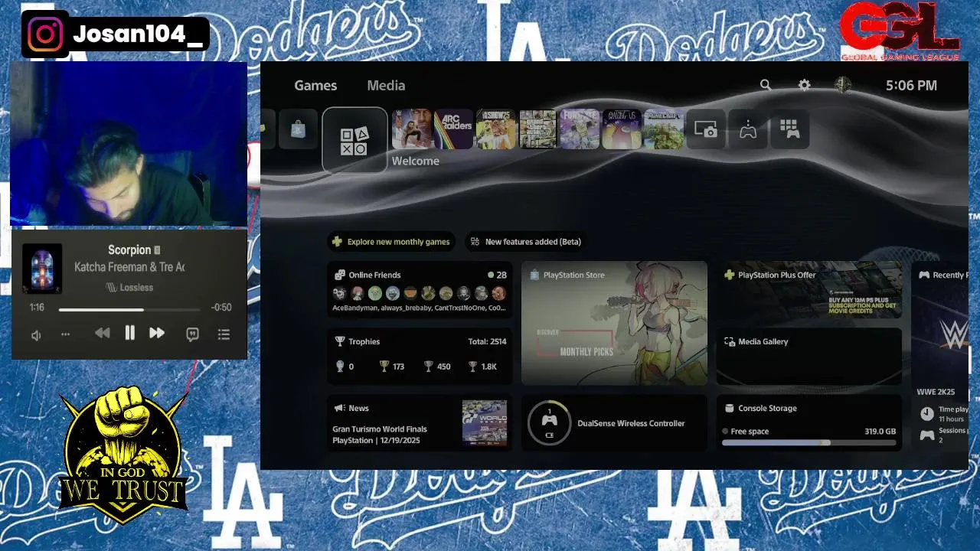The image size is (980, 551).
Task: Click Free space 319.0 GB value
Action: (x=880, y=432)
